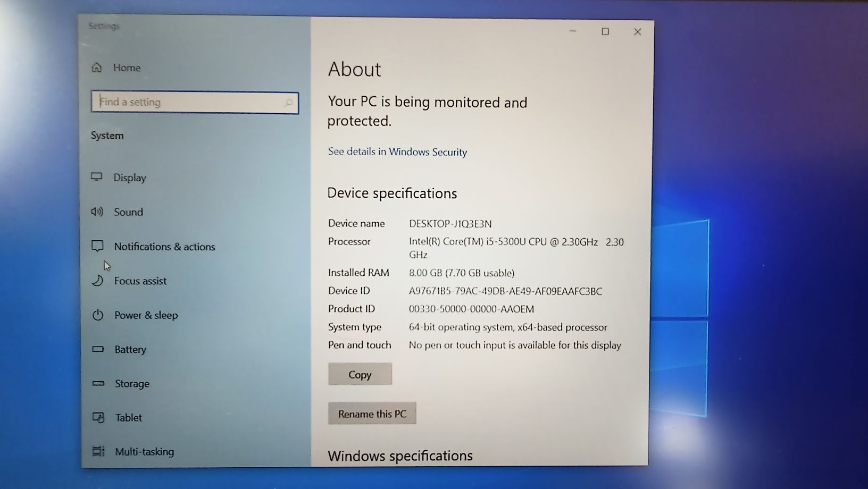Click the Settings window title
Viewport: 868px width, 489px height.
[104, 26]
